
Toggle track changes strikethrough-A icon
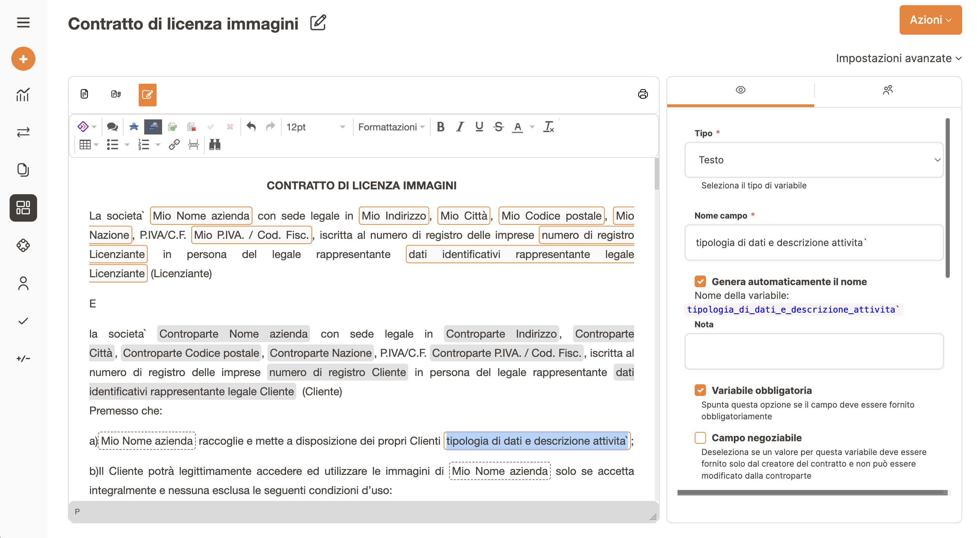click(134, 127)
